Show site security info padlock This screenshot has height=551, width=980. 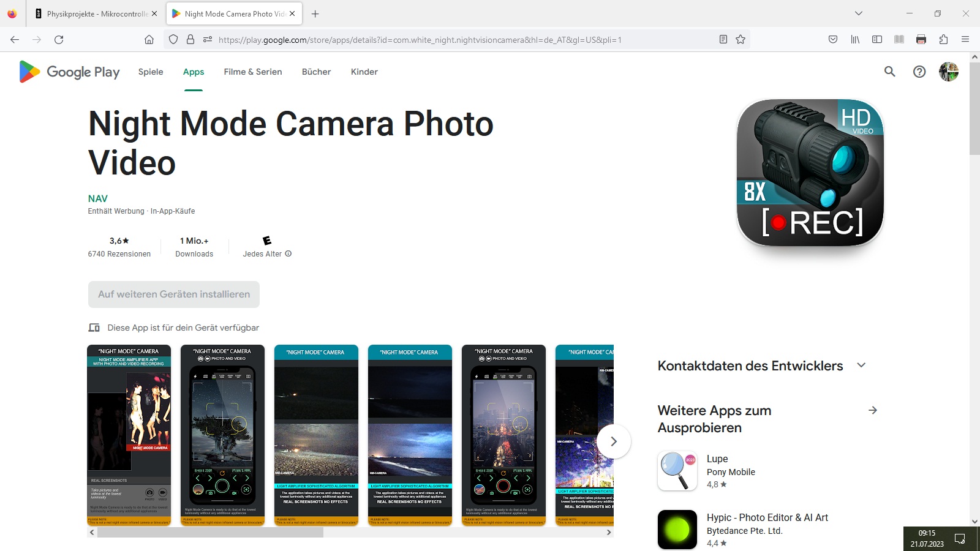(190, 40)
